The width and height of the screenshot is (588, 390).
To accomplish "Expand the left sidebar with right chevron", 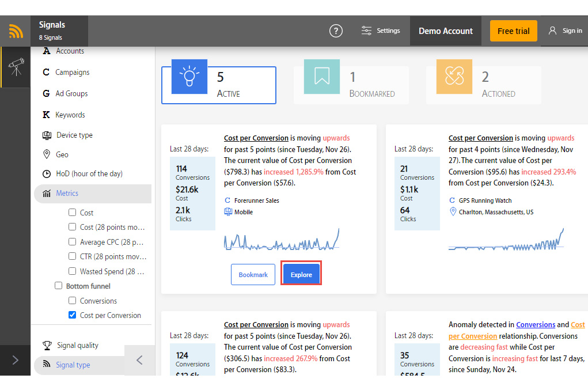I will (x=16, y=360).
